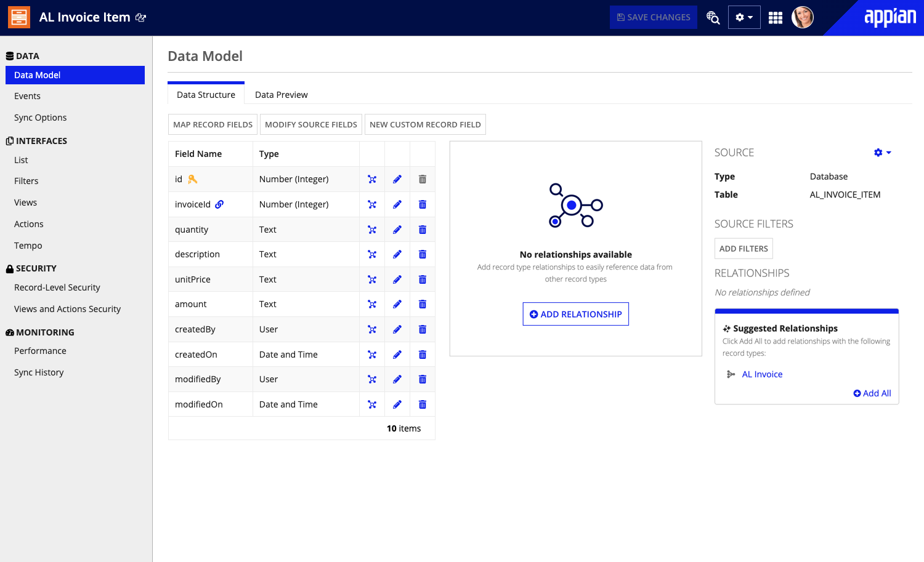Screen dimensions: 924x562
Task: Open the AL Invoice suggested relationship link
Action: click(x=762, y=374)
